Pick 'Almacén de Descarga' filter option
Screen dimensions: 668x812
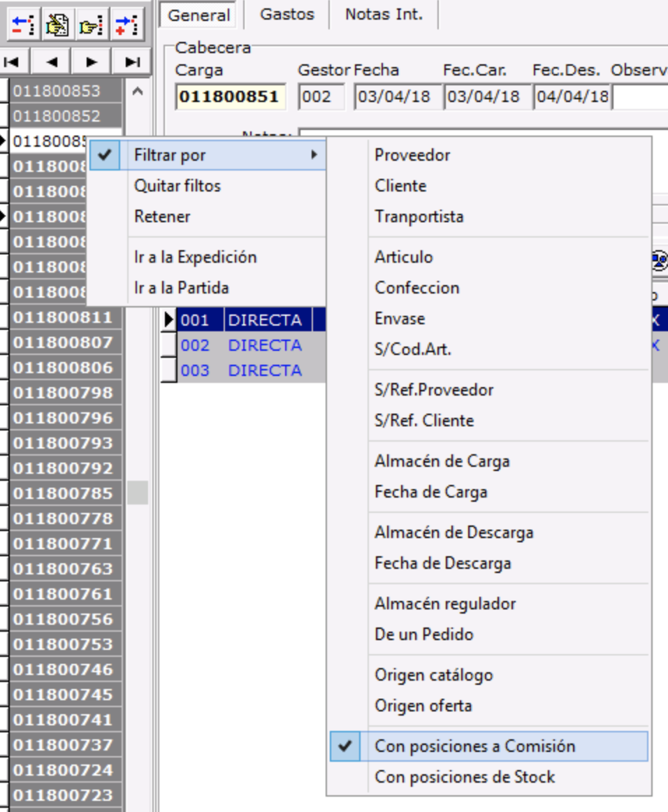453,532
